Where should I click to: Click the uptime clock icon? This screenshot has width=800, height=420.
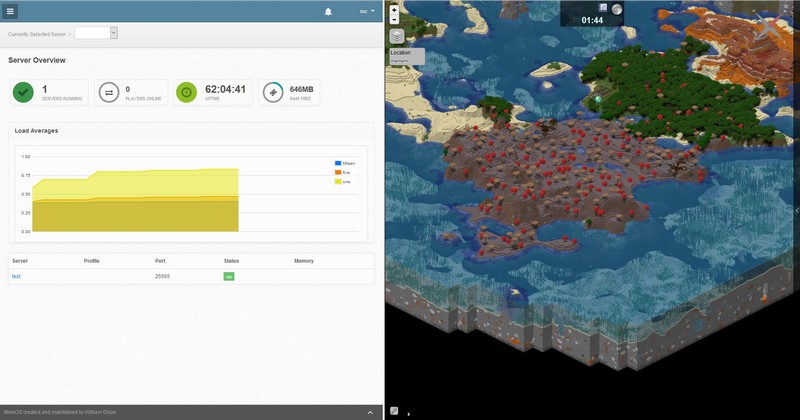point(186,92)
